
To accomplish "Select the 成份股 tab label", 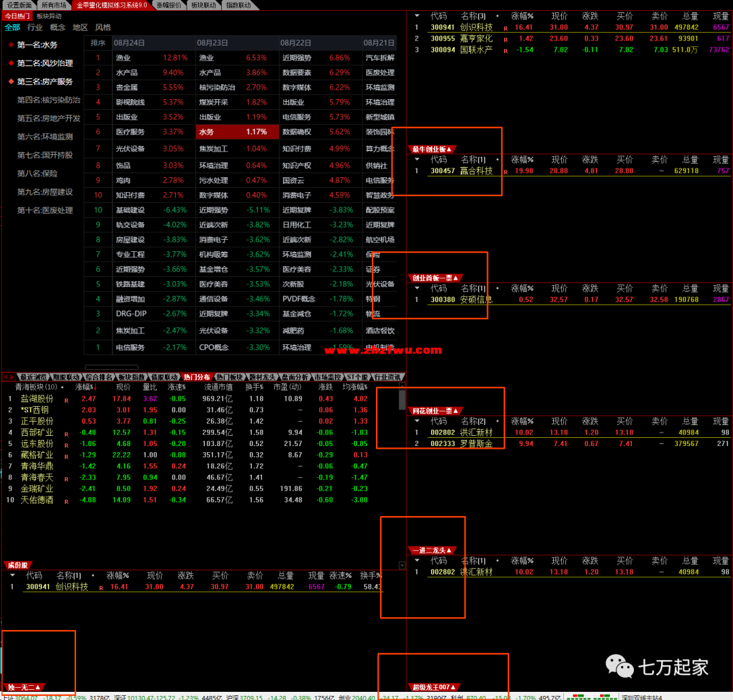I will [x=18, y=565].
